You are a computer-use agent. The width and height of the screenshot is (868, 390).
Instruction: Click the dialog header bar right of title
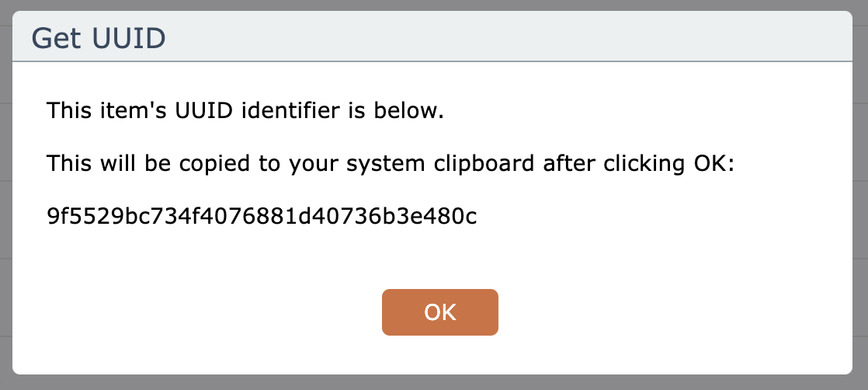tap(505, 37)
